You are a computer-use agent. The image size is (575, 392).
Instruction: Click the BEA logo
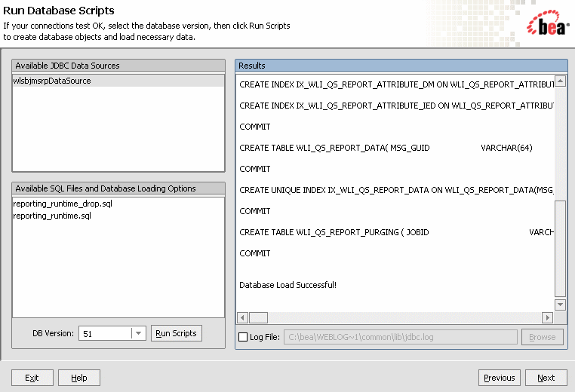coord(548,23)
